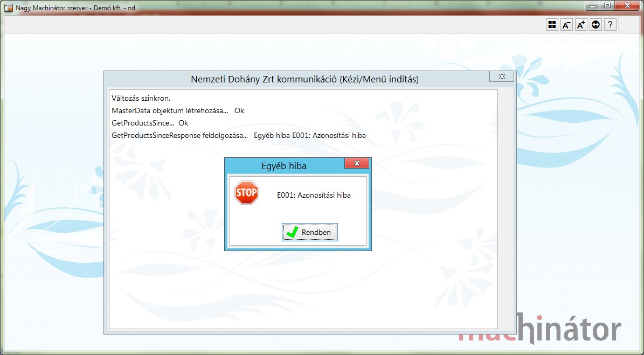The width and height of the screenshot is (644, 355).
Task: Open help with the question mark button
Action: [x=611, y=25]
